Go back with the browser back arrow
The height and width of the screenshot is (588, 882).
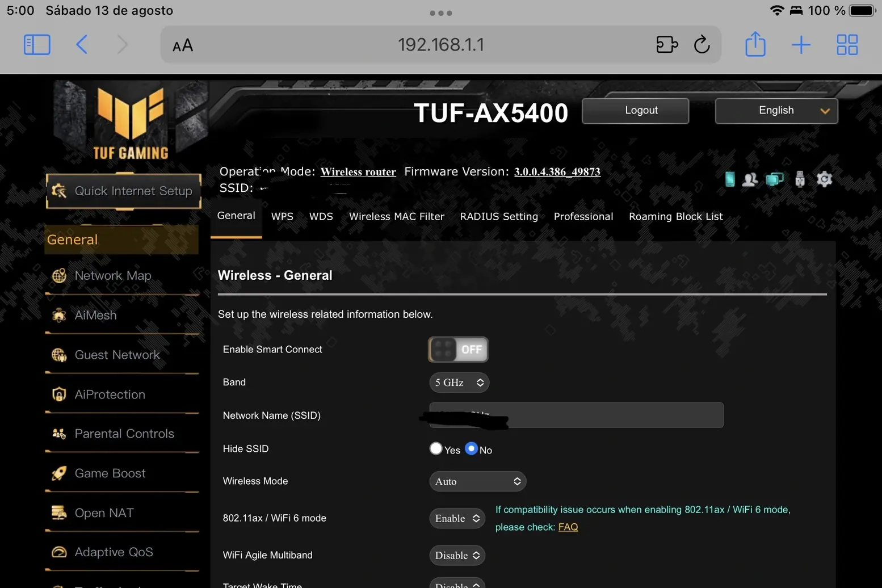[x=82, y=44]
